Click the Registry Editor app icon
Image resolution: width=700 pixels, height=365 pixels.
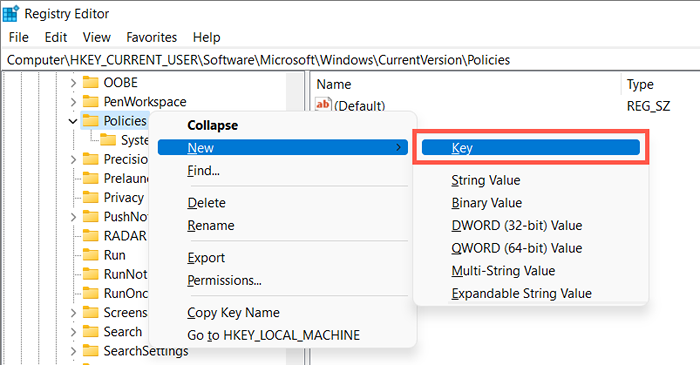click(10, 13)
